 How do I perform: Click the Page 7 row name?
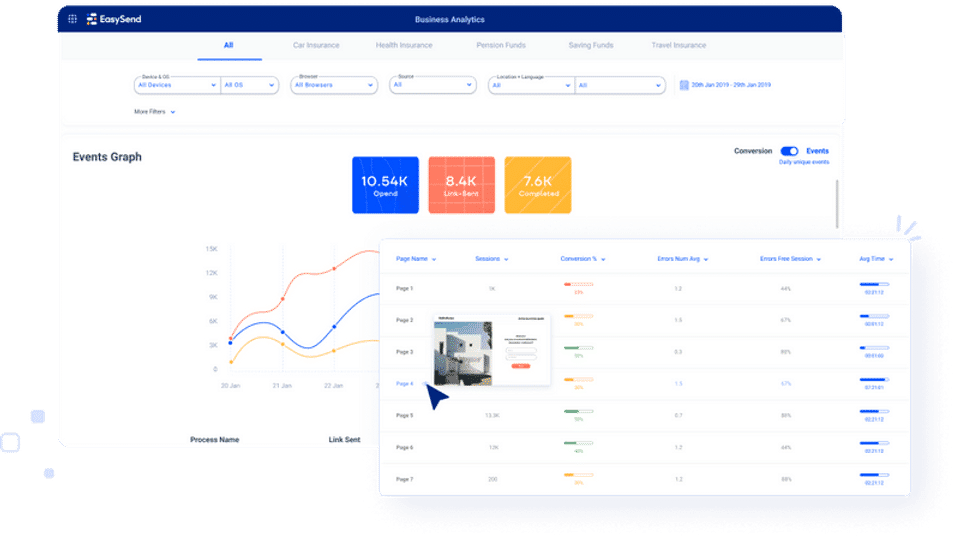click(x=404, y=480)
